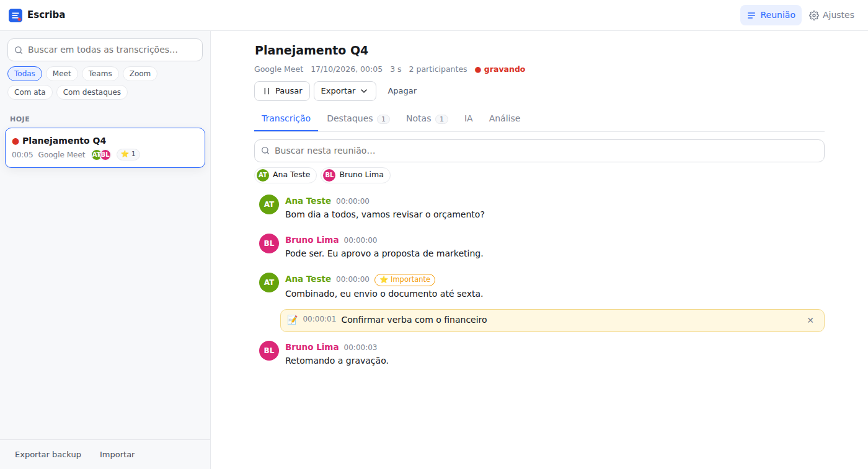Remove the Confirmar verba note
This screenshot has height=469, width=868.
810,320
